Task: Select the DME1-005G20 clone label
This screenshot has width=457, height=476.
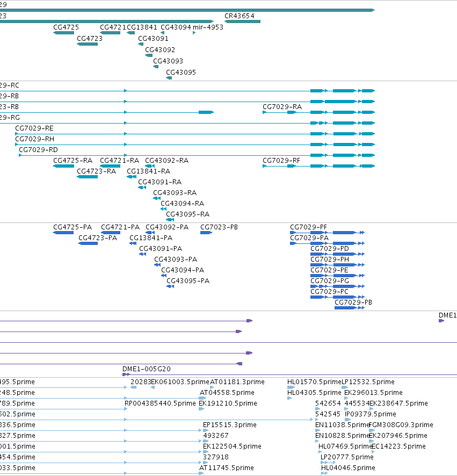Action: click(146, 369)
